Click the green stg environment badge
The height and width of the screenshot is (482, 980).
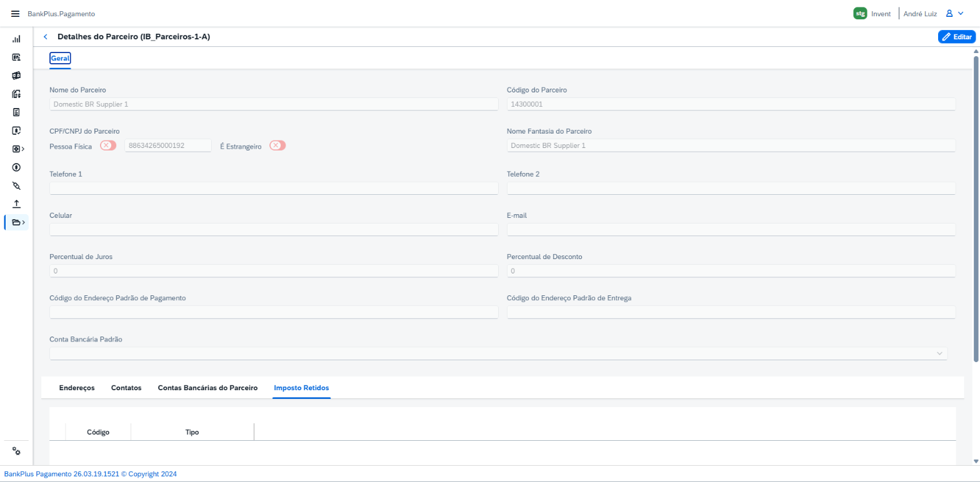(x=860, y=13)
